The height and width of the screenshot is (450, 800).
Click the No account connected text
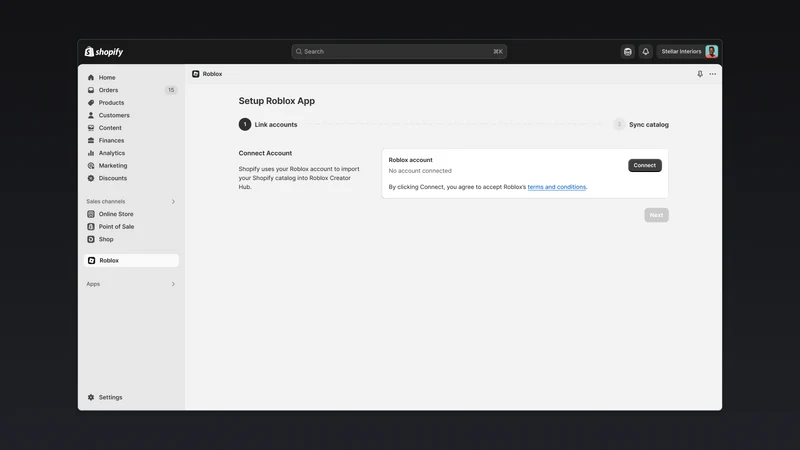tap(420, 171)
